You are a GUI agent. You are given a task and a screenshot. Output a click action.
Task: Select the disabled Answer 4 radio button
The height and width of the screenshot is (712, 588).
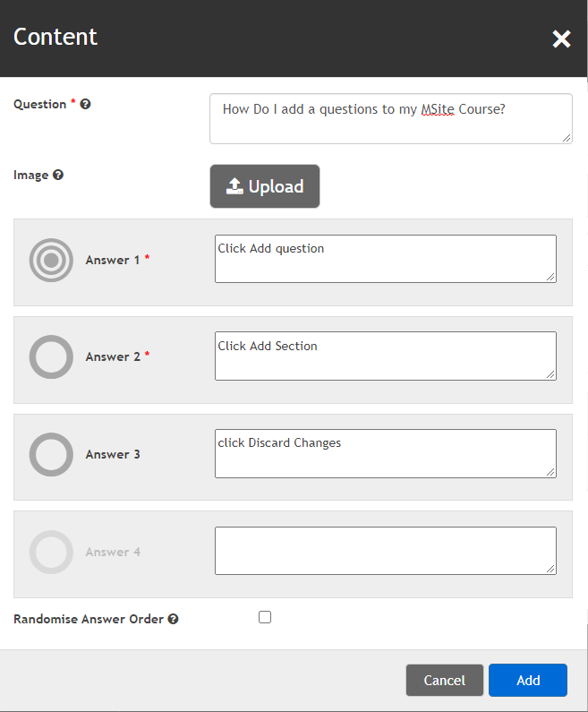(51, 552)
